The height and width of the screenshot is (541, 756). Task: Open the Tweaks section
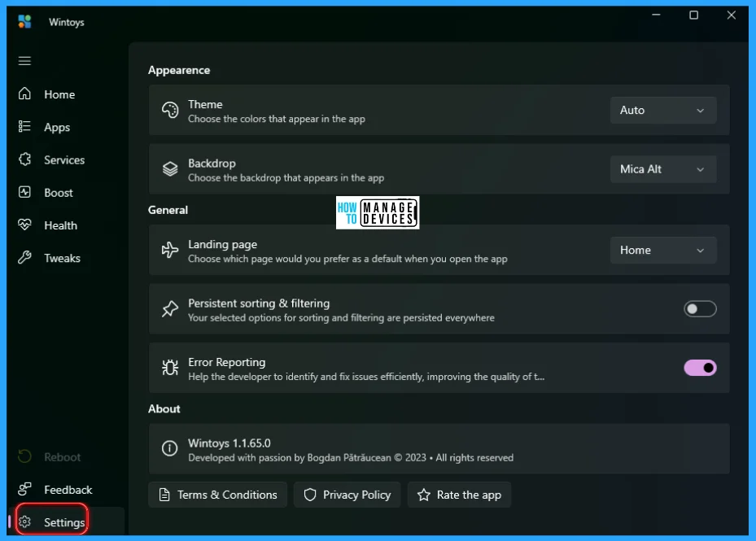click(x=66, y=258)
